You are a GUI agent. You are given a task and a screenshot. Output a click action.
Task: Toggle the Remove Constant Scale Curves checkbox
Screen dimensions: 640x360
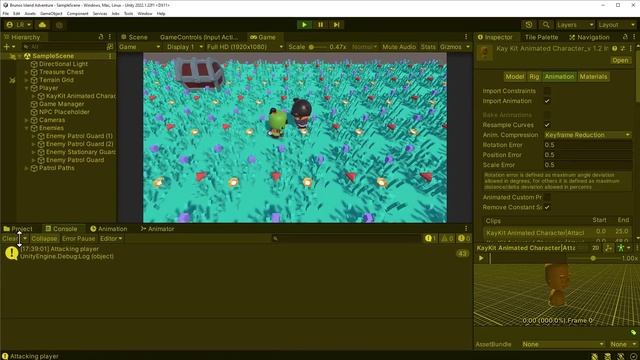[x=547, y=207]
